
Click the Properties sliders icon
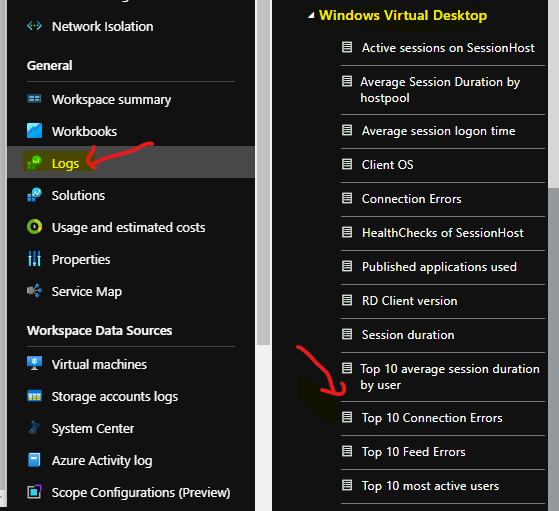click(34, 259)
